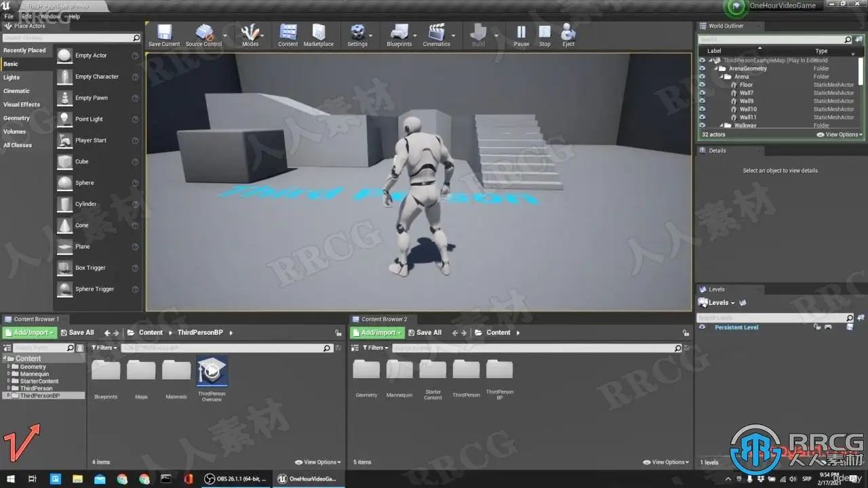The image size is (868, 488).
Task: Click the Blueprints toolbar icon
Action: tap(399, 35)
